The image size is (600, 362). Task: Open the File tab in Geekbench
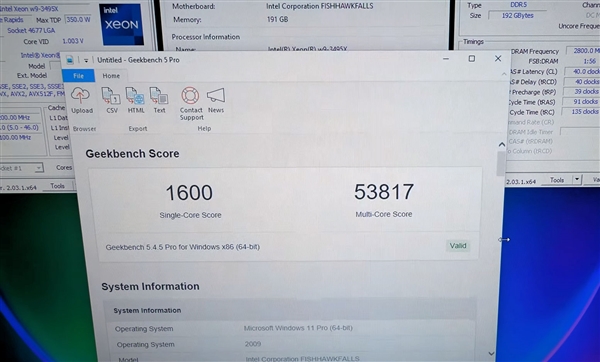pyautogui.click(x=78, y=76)
